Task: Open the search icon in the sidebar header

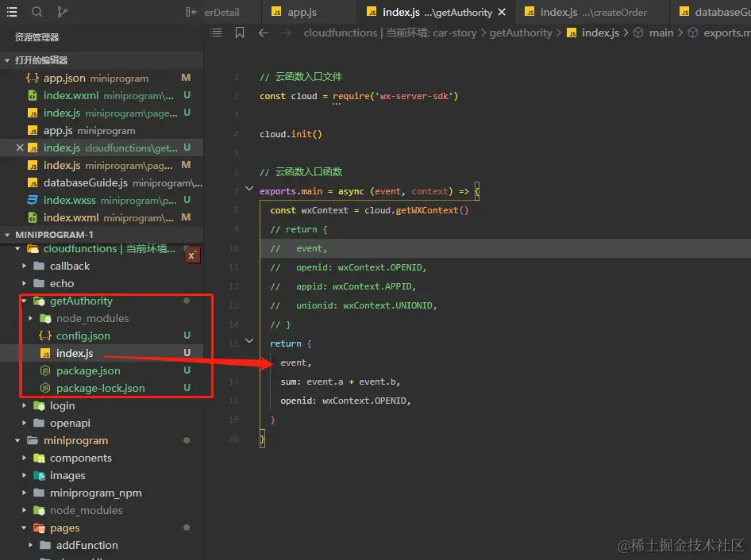Action: (37, 12)
